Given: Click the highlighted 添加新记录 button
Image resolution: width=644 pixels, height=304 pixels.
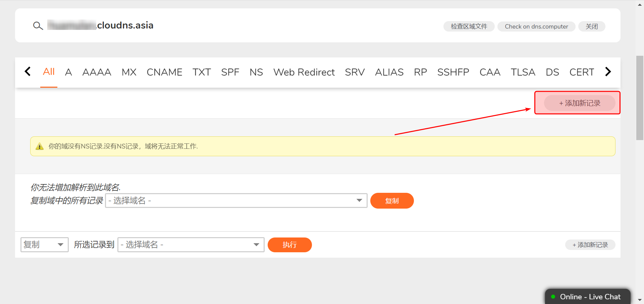Looking at the screenshot, I should (579, 103).
